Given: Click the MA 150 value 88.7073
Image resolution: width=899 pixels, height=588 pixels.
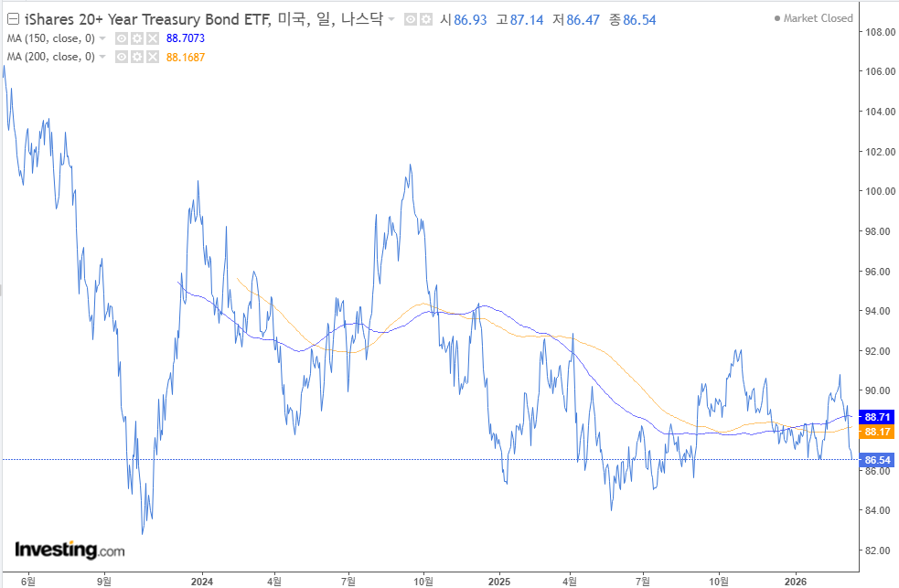Looking at the screenshot, I should pyautogui.click(x=185, y=38).
